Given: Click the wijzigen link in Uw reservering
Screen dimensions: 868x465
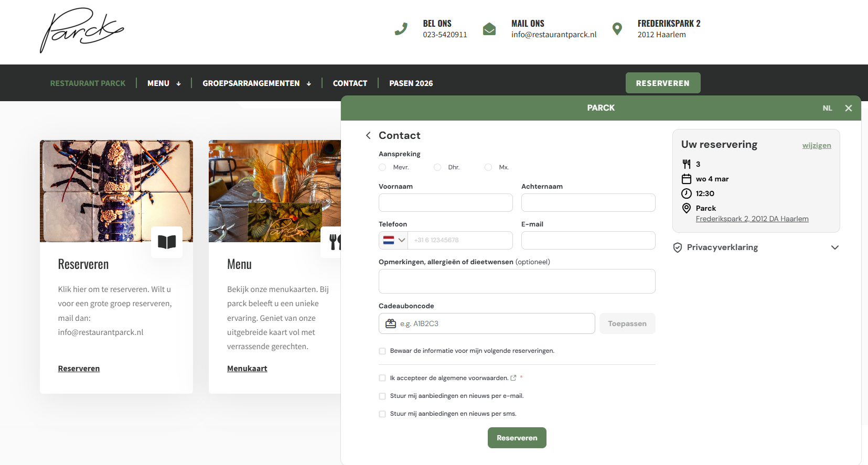Looking at the screenshot, I should (x=816, y=146).
